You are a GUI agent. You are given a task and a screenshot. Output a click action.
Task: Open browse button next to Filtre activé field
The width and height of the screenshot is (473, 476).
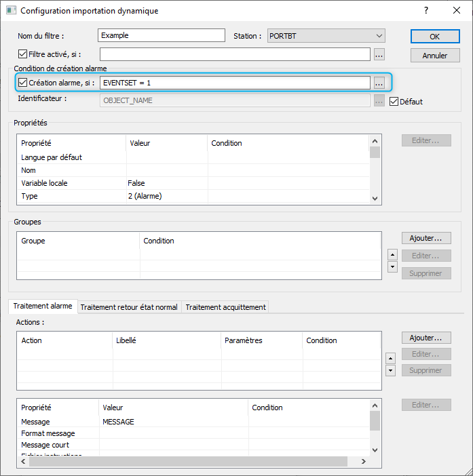tap(379, 55)
